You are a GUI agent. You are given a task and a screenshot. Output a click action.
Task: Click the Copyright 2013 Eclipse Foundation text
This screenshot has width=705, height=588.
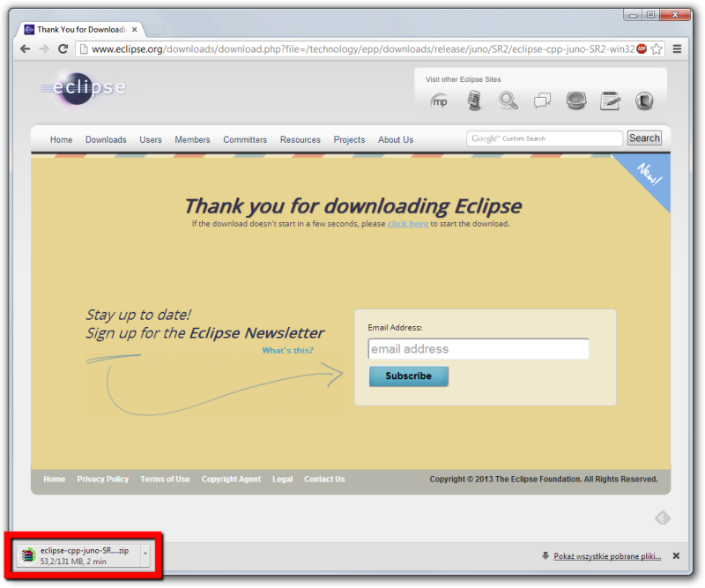click(x=544, y=480)
